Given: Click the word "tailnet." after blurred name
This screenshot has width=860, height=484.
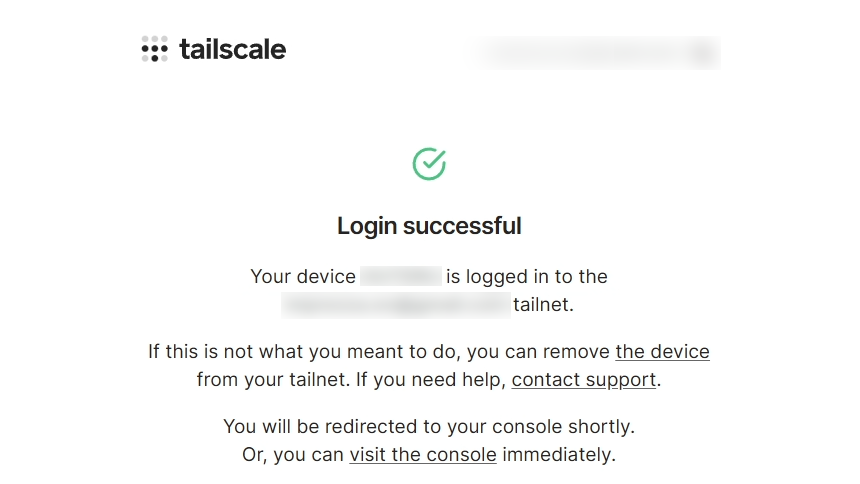Looking at the screenshot, I should pyautogui.click(x=544, y=305).
